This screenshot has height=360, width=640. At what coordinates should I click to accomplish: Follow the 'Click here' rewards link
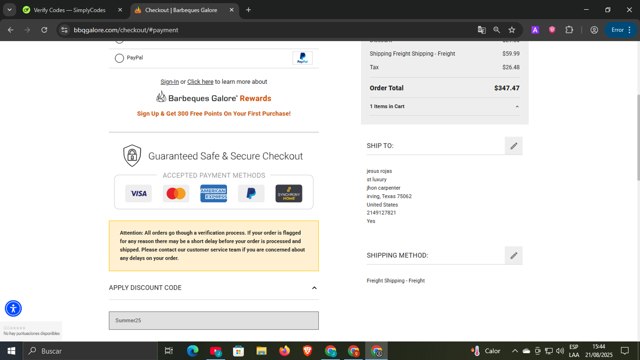200,82
